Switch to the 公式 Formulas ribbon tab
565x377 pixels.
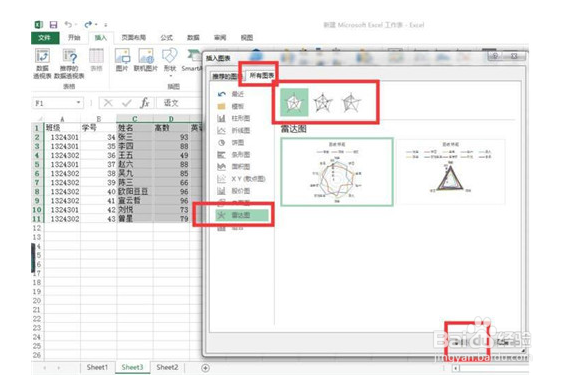[166, 37]
